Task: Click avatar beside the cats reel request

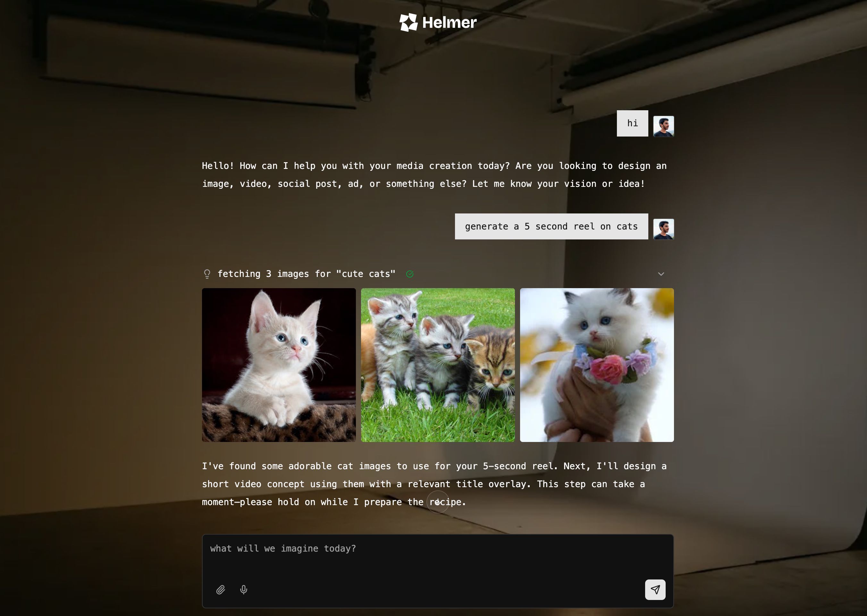Action: pyautogui.click(x=663, y=229)
